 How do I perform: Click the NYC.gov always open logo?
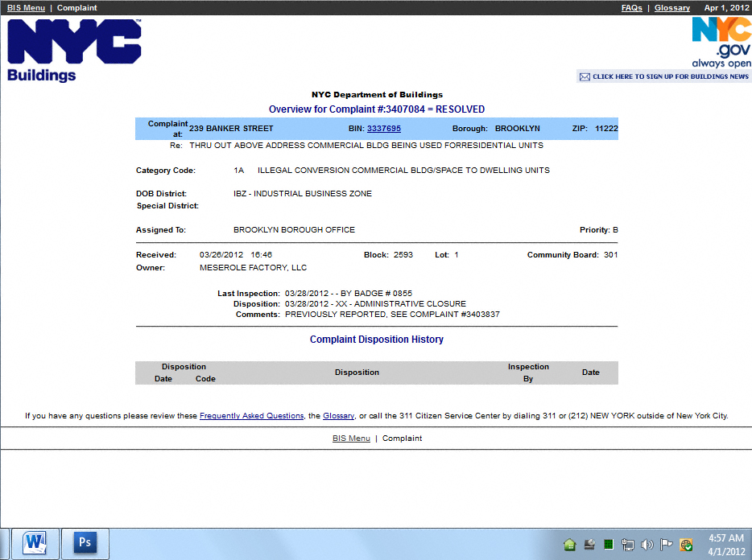tap(721, 42)
